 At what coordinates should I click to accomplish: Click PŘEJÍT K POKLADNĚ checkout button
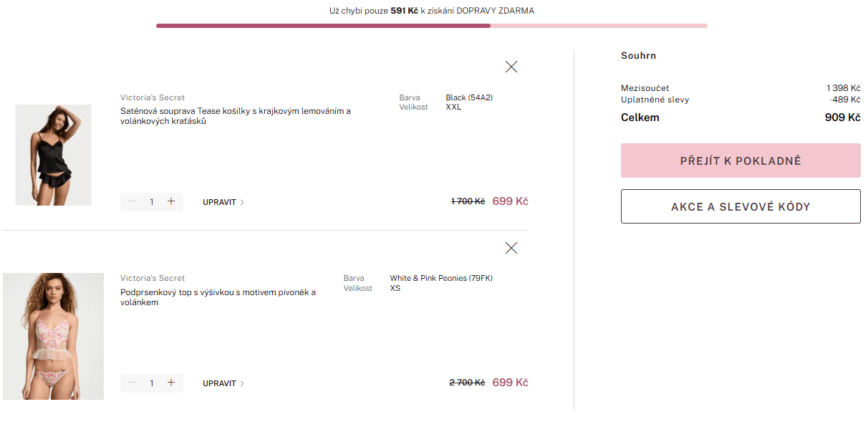click(x=741, y=160)
